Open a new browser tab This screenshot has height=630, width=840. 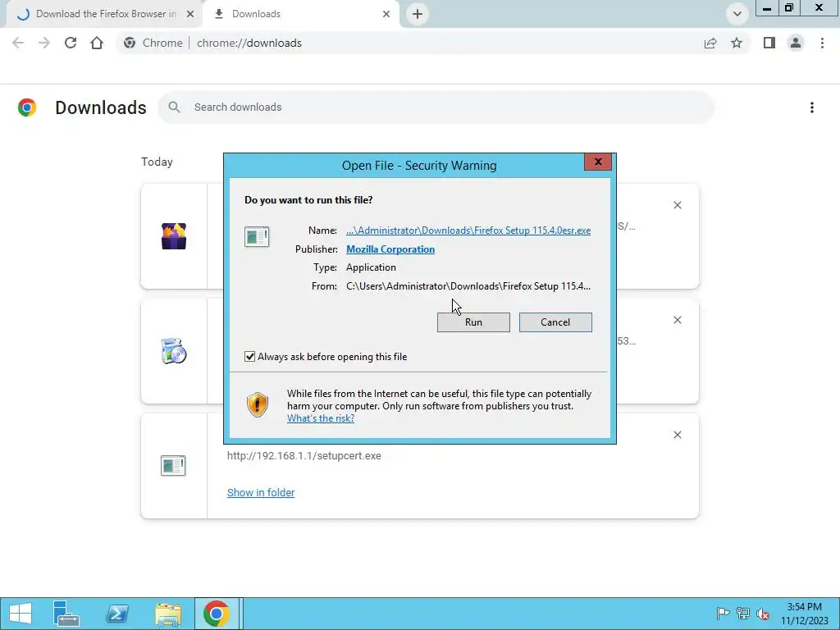coord(418,14)
